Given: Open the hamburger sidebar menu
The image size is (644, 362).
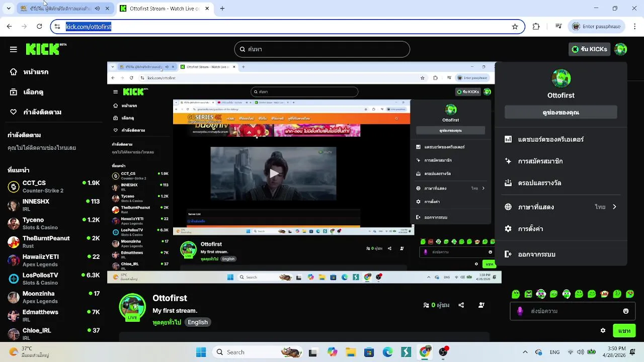Looking at the screenshot, I should tap(14, 49).
